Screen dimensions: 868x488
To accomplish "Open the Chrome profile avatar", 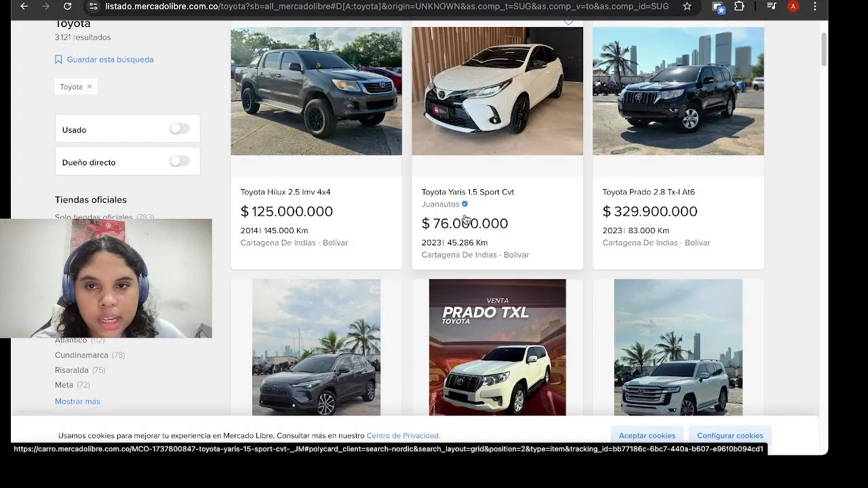I will pos(793,6).
